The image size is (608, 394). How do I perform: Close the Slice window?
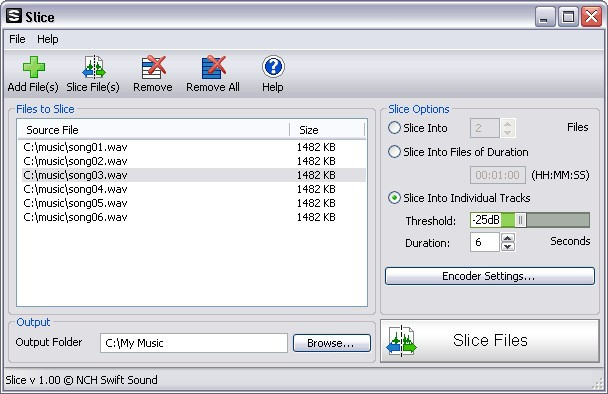click(x=591, y=17)
